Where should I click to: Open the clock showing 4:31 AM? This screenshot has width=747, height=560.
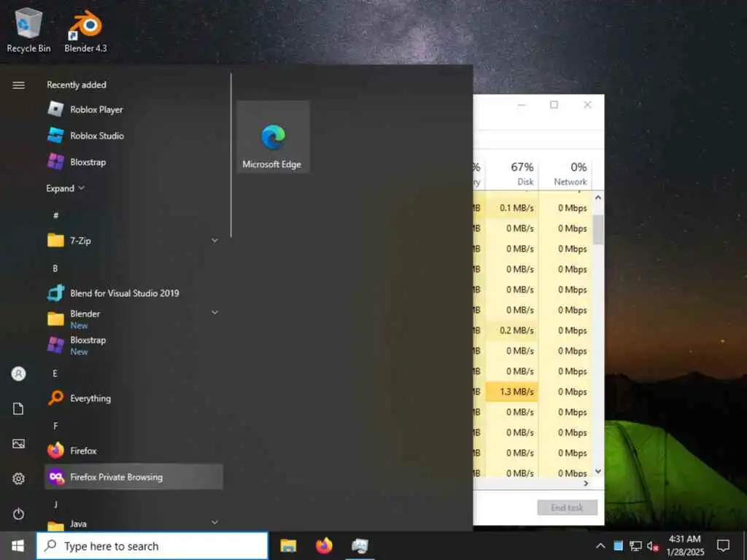tap(685, 545)
